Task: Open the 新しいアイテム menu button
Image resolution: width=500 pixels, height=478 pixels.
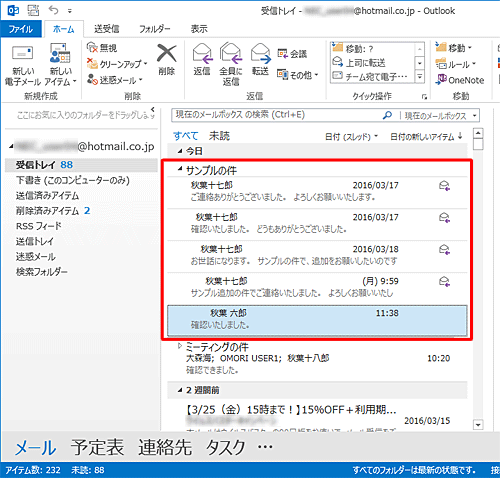Action: tap(60, 65)
